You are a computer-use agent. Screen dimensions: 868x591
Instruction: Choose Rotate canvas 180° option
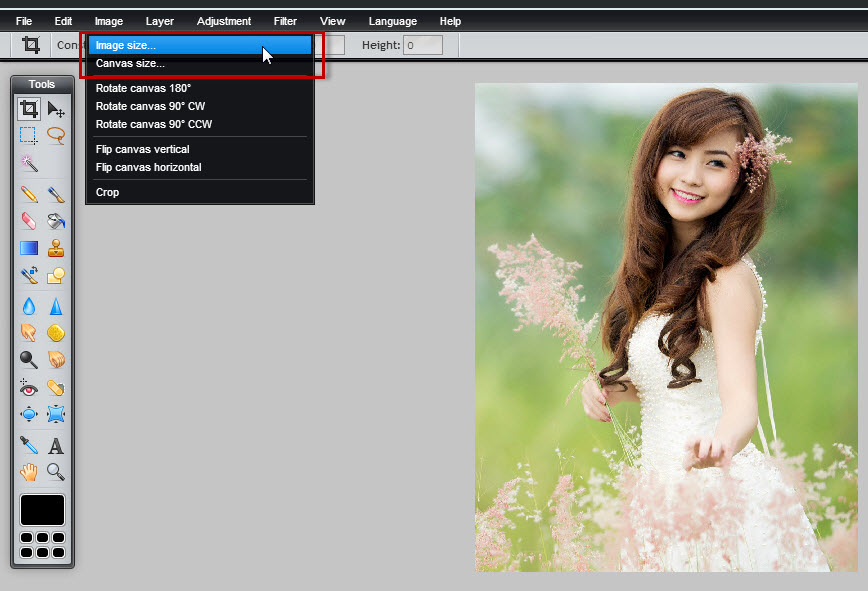coord(200,88)
